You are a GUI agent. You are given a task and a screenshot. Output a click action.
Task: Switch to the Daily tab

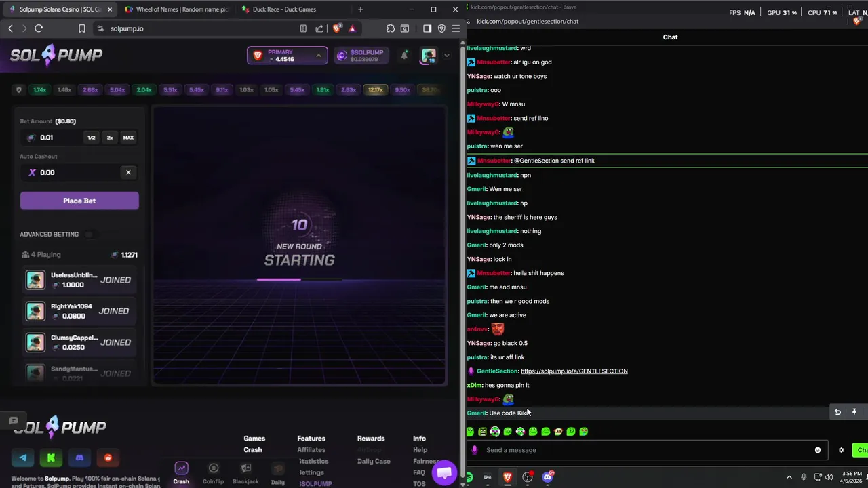coord(278,473)
